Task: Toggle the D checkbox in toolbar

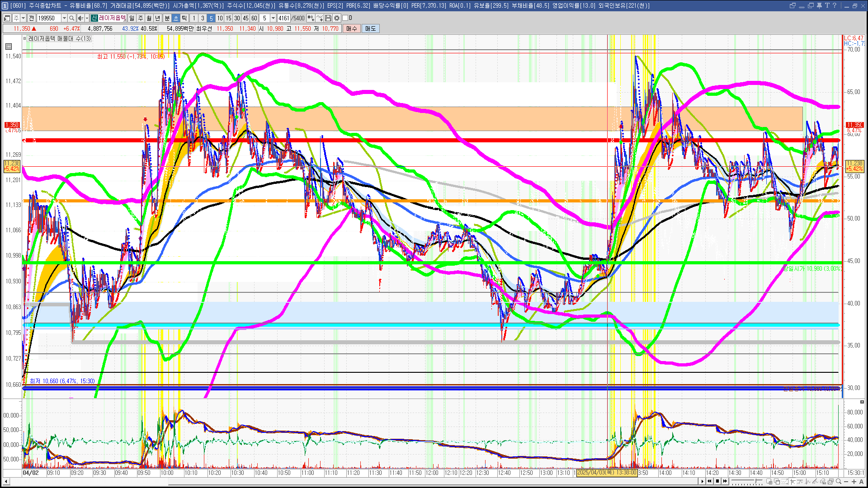Action: tap(345, 18)
